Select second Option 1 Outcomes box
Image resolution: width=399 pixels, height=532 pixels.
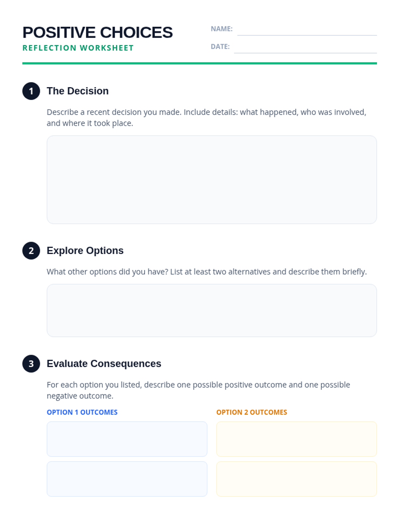(127, 479)
